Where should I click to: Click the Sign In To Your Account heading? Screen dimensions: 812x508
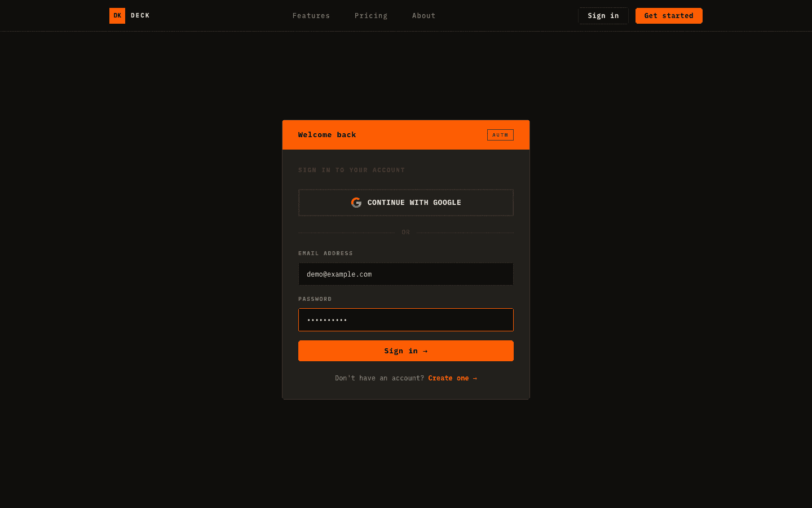[x=351, y=170]
